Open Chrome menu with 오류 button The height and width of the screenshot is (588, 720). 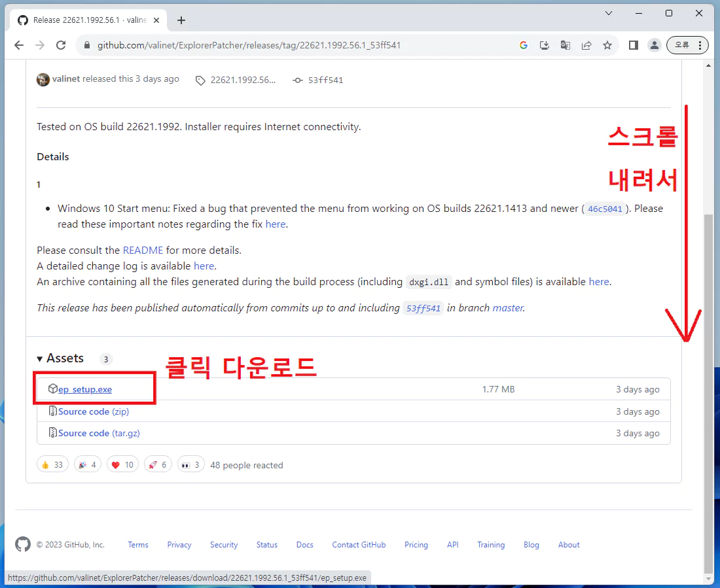click(x=687, y=45)
